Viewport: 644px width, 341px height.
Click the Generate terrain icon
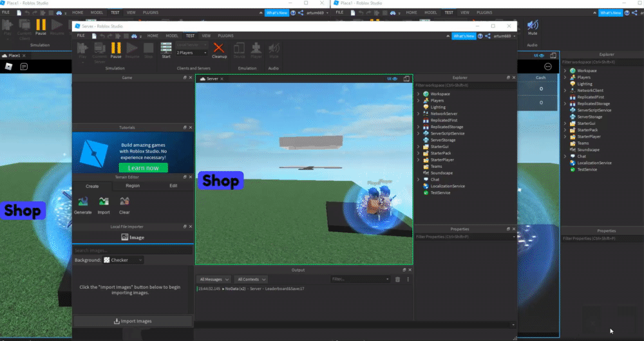[x=82, y=201]
